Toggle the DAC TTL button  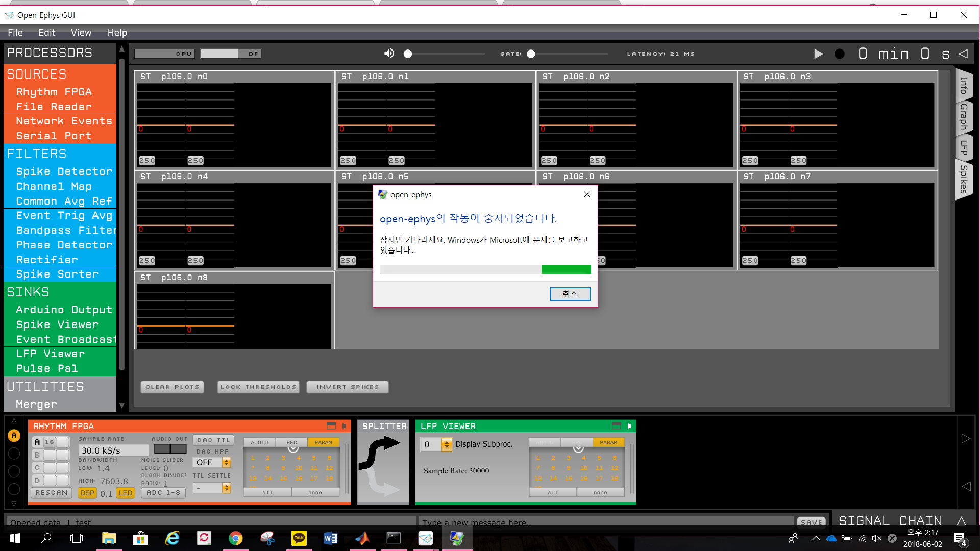click(x=213, y=439)
